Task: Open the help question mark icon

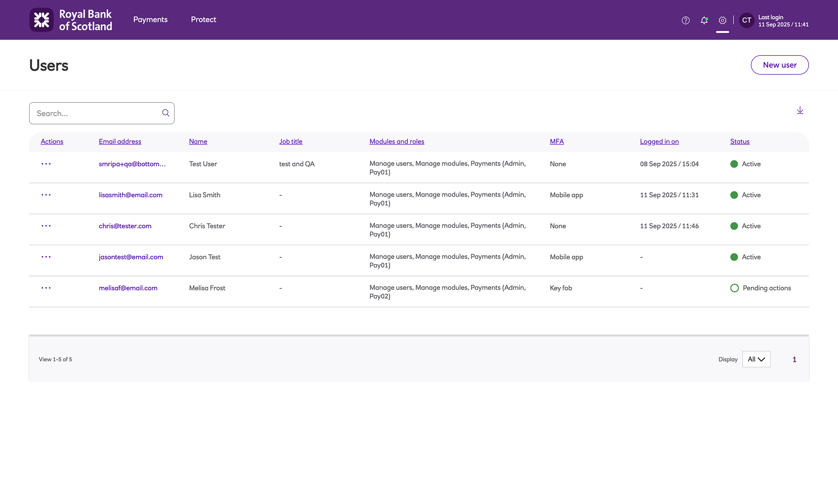Action: point(685,20)
